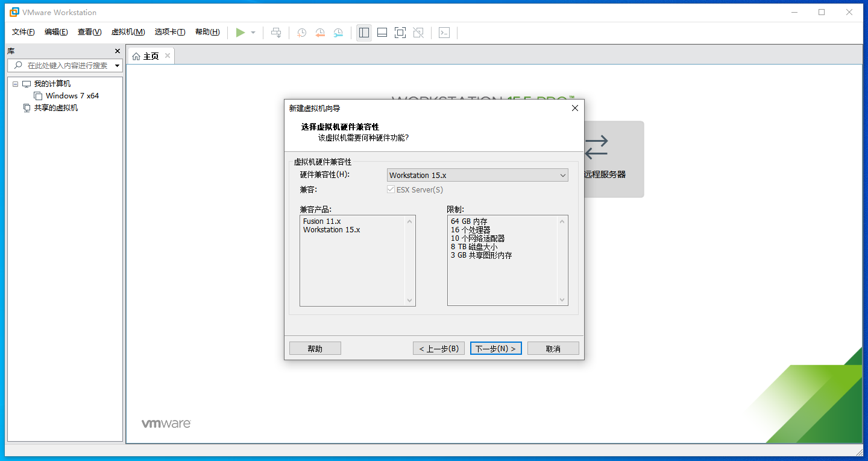The width and height of the screenshot is (868, 461).
Task: Click the up arrow of the 限制 scrollbar
Action: 562,221
